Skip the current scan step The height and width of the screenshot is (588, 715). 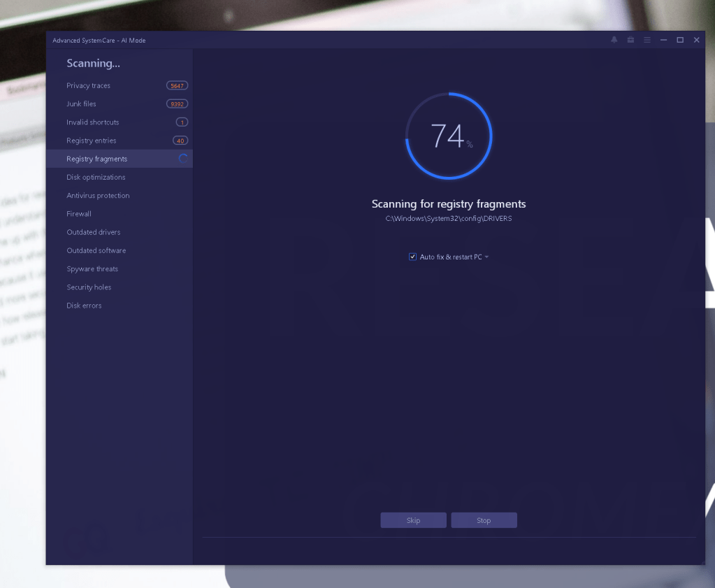pos(414,520)
